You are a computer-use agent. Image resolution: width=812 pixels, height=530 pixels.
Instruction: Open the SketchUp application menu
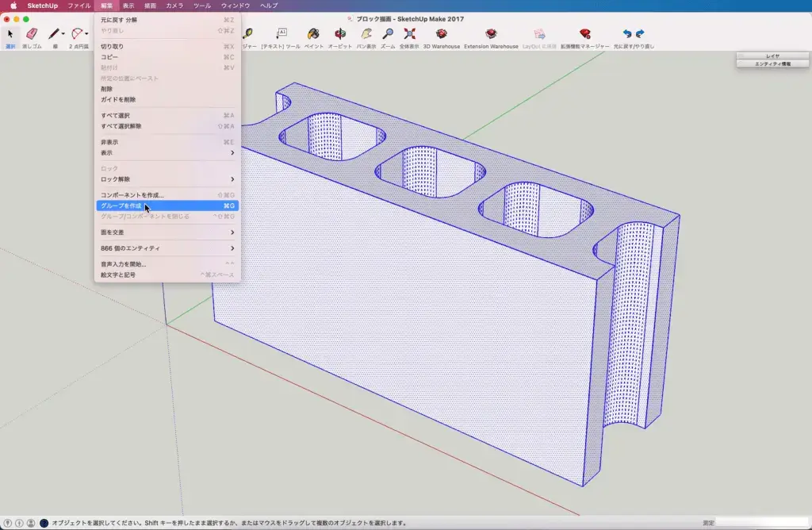click(x=43, y=6)
